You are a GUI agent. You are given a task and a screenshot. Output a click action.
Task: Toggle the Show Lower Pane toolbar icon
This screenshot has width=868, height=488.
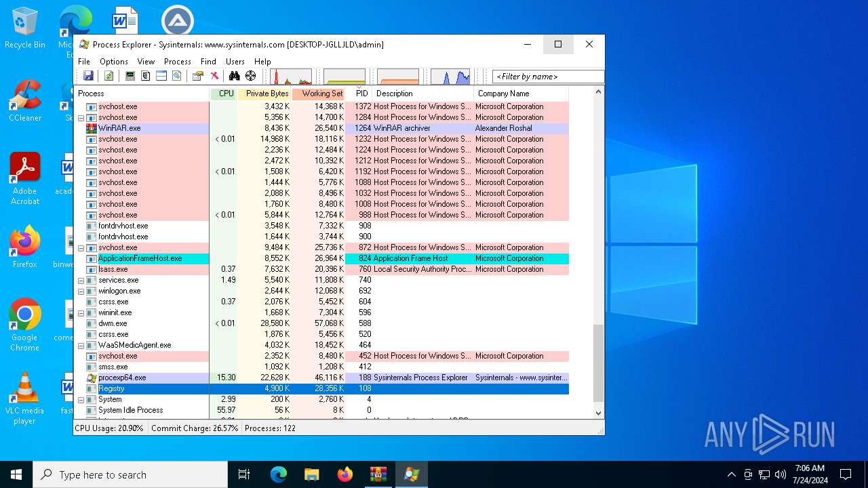coord(161,76)
